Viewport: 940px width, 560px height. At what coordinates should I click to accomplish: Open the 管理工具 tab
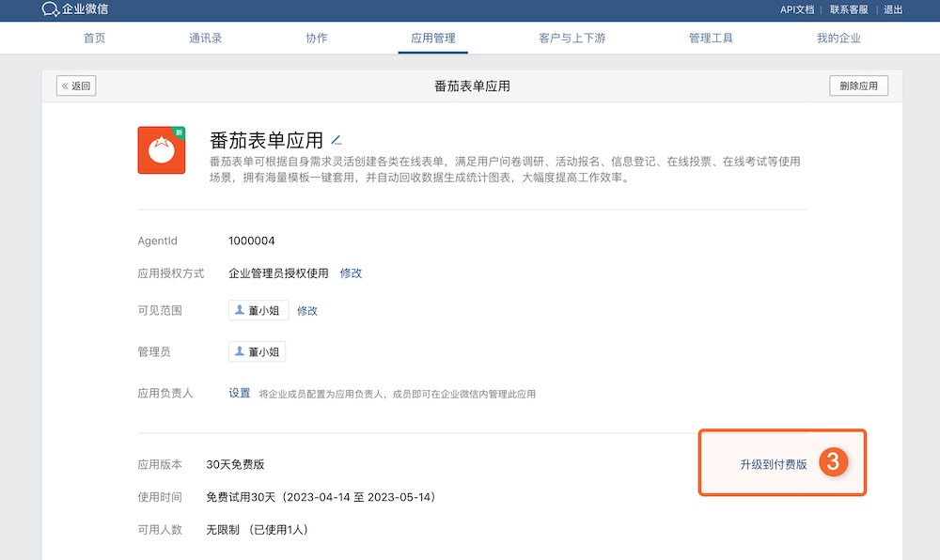711,39
